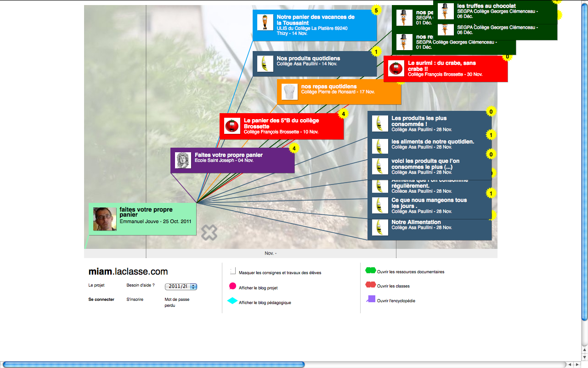Click the tomato avatar on the surimi post

pos(396,69)
